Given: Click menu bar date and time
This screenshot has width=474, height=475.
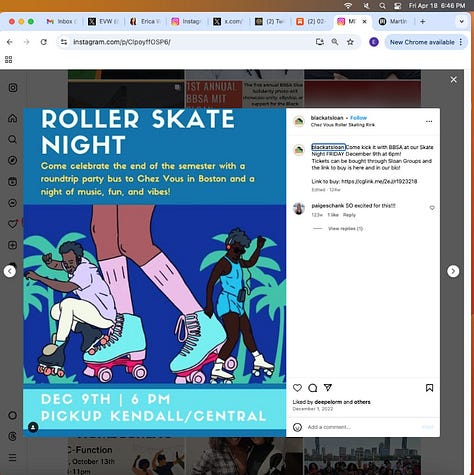Looking at the screenshot, I should point(437,6).
